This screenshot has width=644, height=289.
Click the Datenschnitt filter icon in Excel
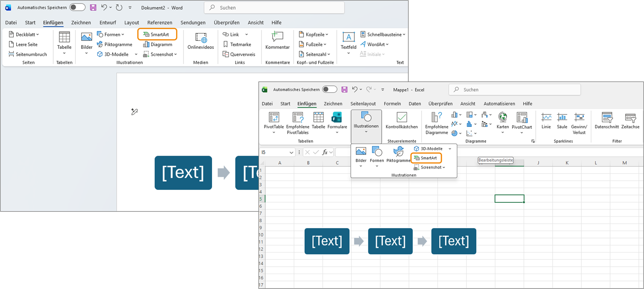(607, 121)
